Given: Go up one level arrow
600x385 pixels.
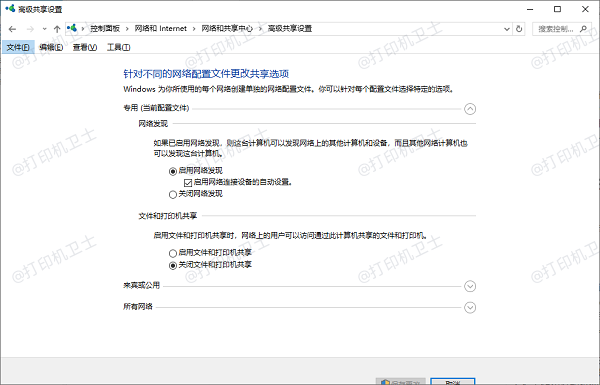Looking at the screenshot, I should (57, 29).
